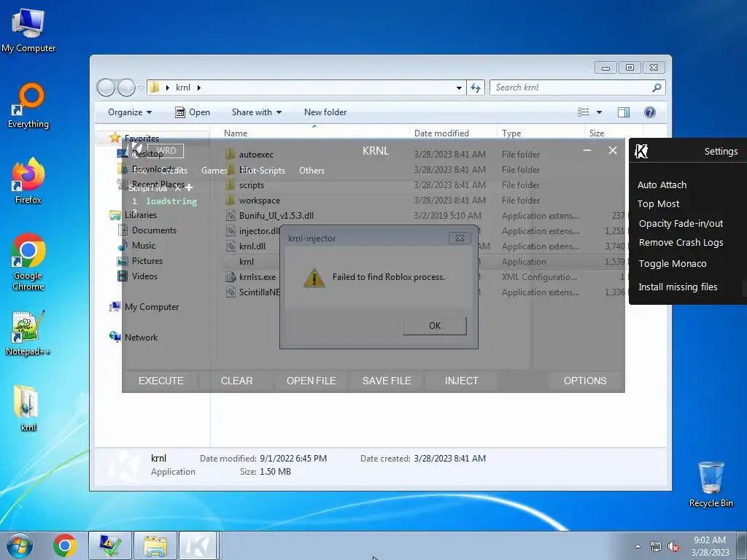Open the Credits menu in KRNL
Viewport: 747px width, 560px height.
coord(174,171)
